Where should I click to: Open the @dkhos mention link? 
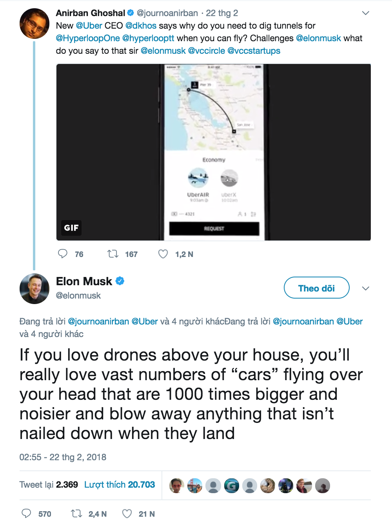[x=141, y=26]
